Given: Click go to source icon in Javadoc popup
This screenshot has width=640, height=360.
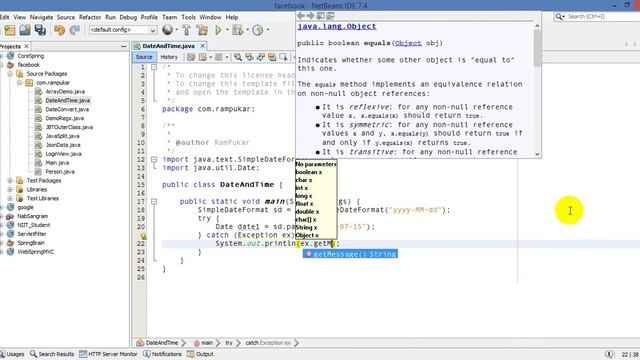Looking at the screenshot, I should (x=331, y=16).
